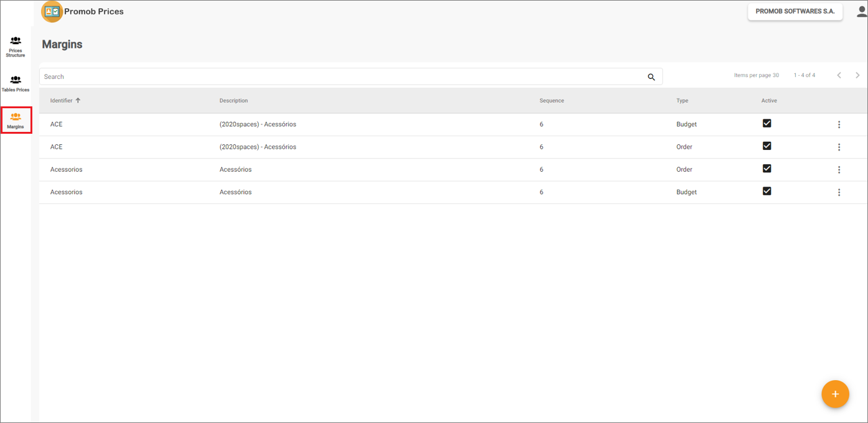Open options menu for ACE Budget row
The image size is (868, 423).
click(x=839, y=124)
